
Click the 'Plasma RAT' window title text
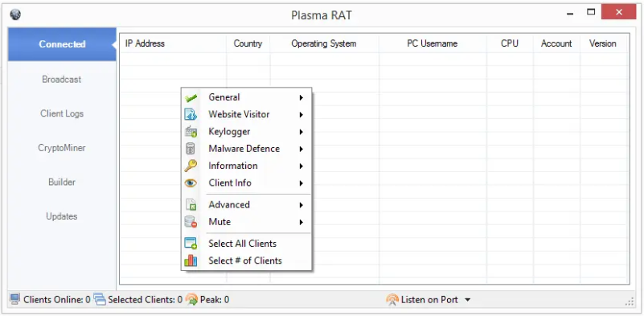click(322, 15)
